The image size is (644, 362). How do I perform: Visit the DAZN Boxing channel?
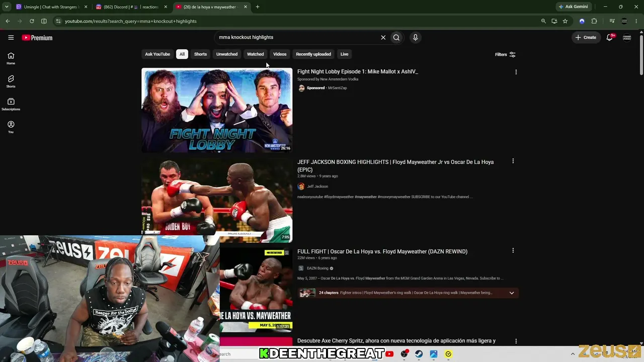[317, 268]
